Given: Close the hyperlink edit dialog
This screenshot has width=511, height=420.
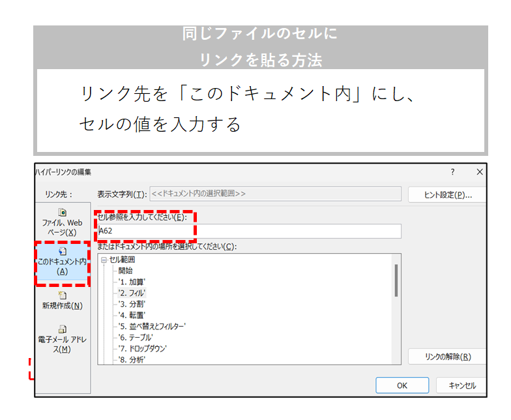Looking at the screenshot, I should pos(480,172).
